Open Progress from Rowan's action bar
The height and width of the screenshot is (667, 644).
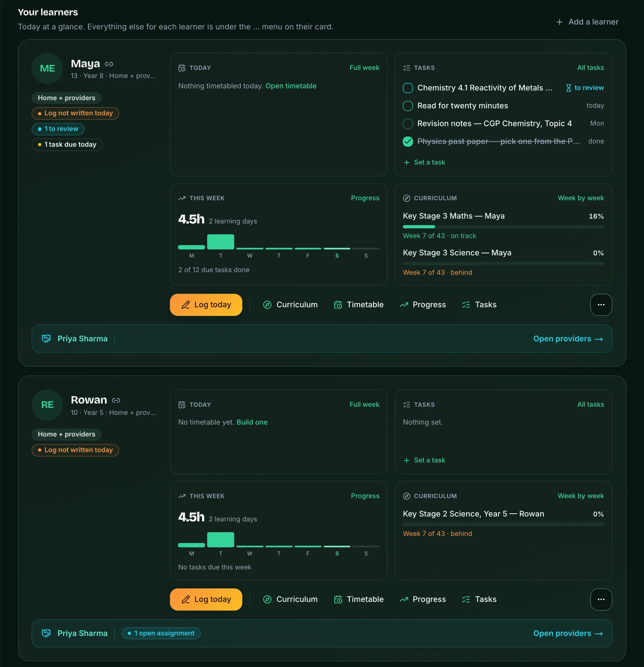click(423, 599)
